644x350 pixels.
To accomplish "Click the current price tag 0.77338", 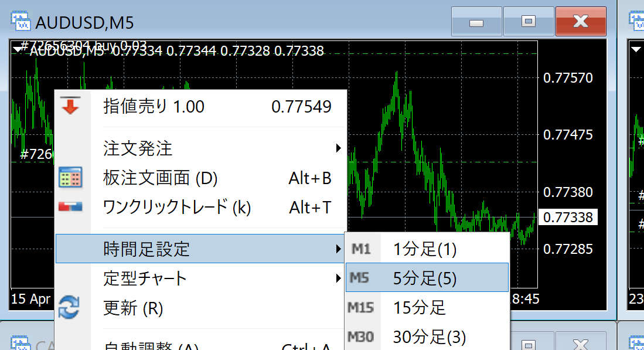I will pyautogui.click(x=568, y=218).
